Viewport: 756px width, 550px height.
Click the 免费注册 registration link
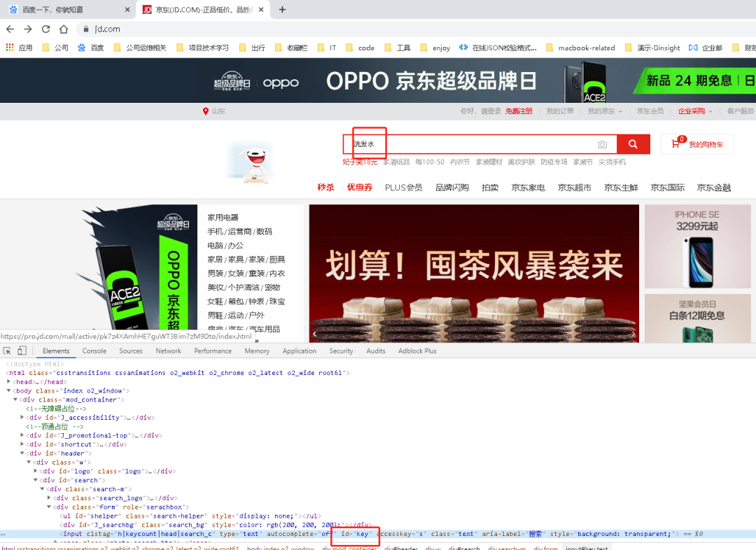518,111
